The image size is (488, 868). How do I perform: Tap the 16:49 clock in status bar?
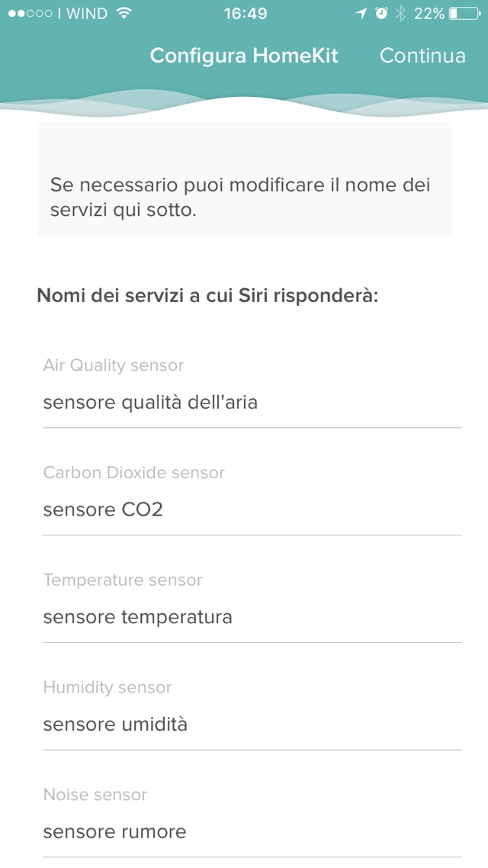point(246,14)
